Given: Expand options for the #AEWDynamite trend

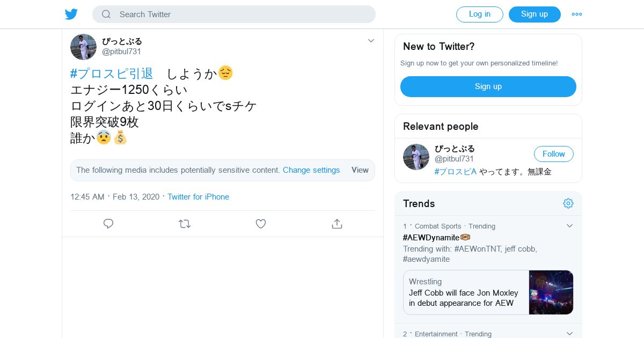Looking at the screenshot, I should (570, 226).
